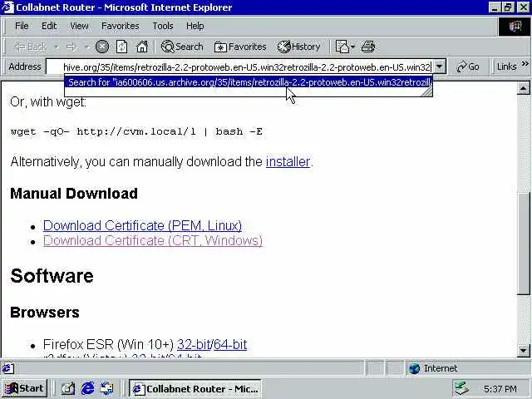Select the Collabnet Router taskbar button

195,388
